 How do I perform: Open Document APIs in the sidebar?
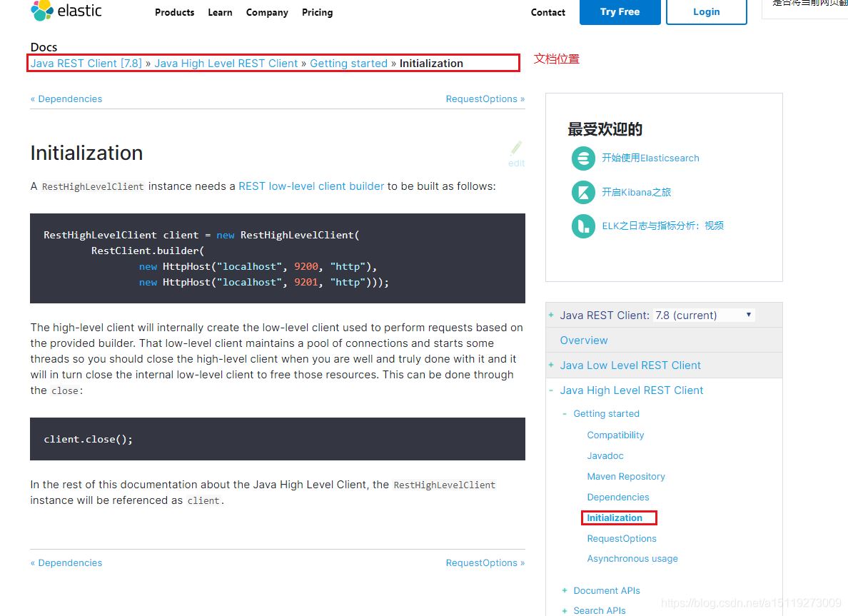tap(607, 590)
